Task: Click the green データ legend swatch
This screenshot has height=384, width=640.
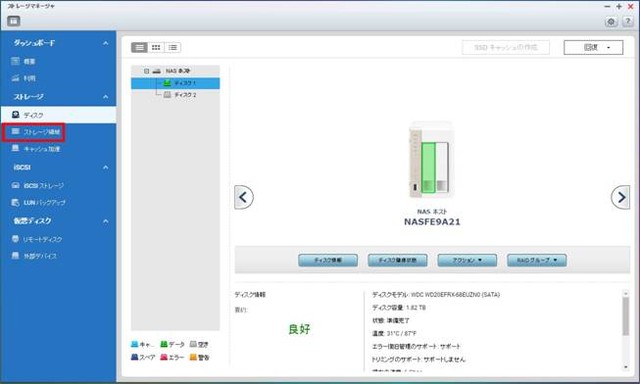Action: click(x=164, y=344)
